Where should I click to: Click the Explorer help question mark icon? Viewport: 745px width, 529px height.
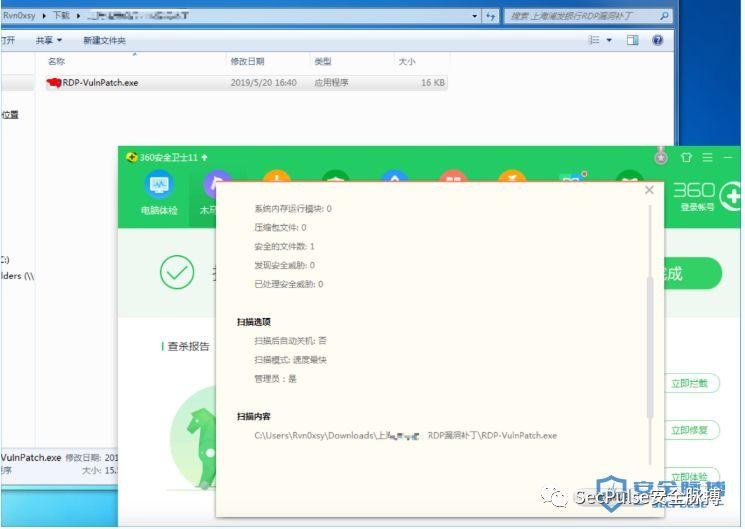pos(658,40)
